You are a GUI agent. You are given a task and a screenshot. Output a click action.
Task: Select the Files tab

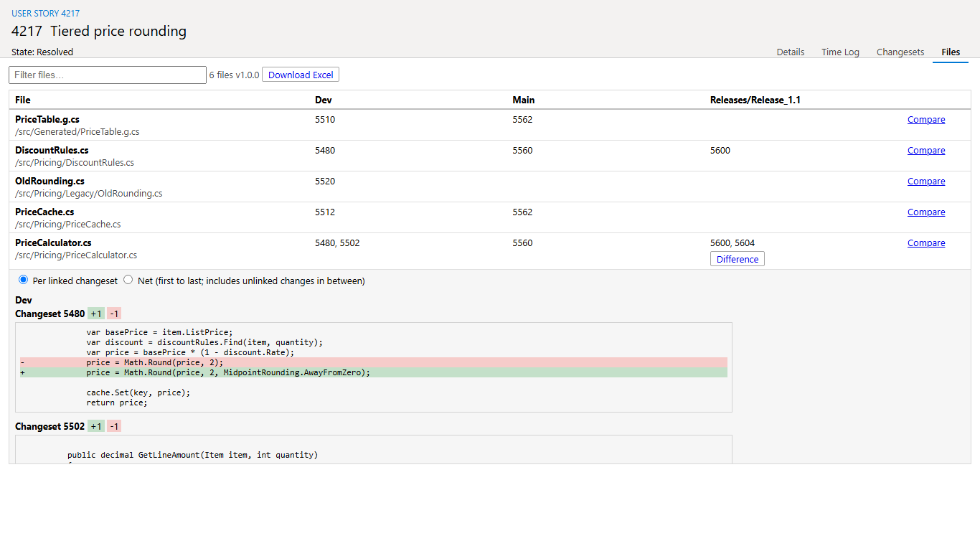tap(951, 52)
